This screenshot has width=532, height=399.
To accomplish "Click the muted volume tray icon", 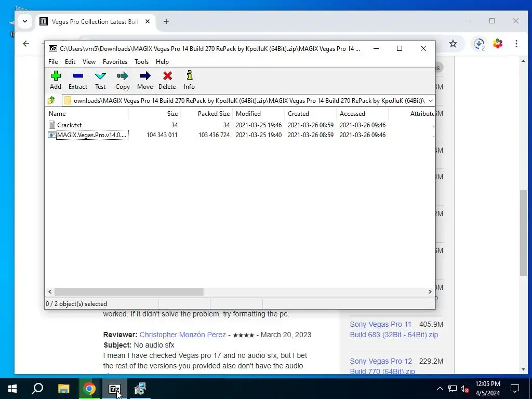I will point(465,389).
